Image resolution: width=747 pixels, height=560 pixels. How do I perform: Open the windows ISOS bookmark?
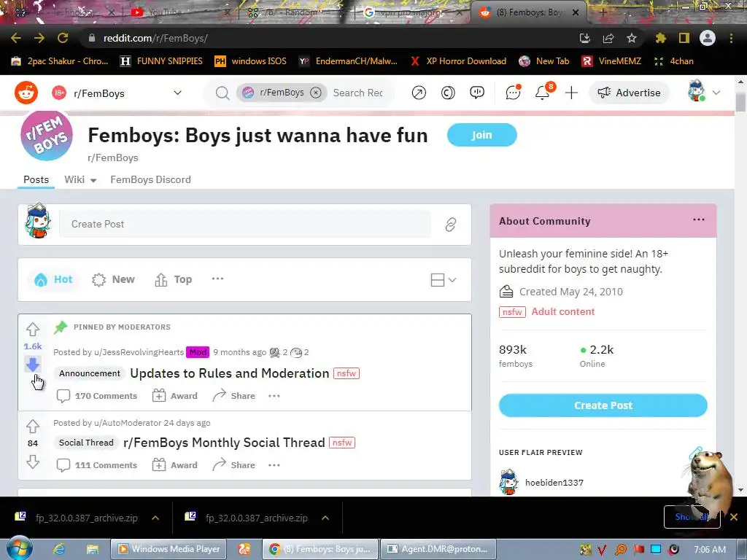pos(251,61)
